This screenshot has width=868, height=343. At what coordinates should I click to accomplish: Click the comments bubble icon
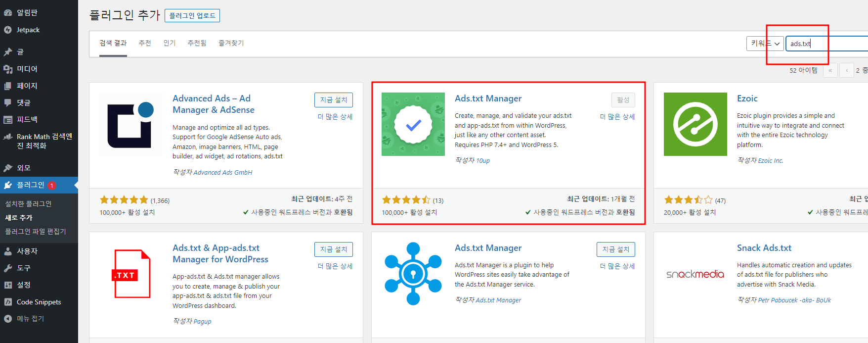pos(8,102)
